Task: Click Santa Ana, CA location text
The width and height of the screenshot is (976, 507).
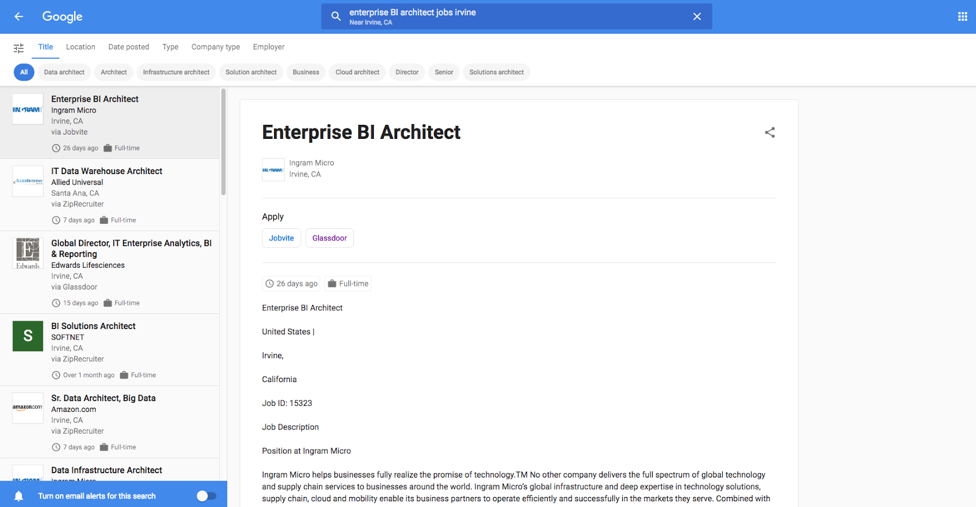Action: pos(75,193)
